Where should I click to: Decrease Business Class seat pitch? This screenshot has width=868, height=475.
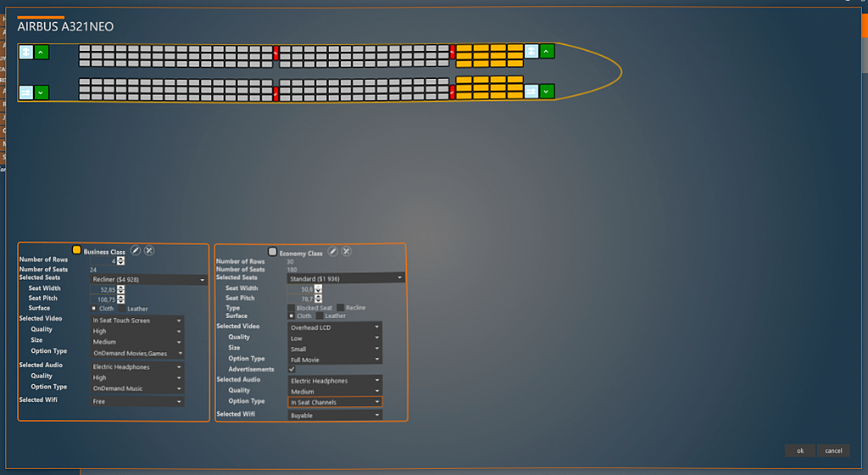pyautogui.click(x=120, y=302)
